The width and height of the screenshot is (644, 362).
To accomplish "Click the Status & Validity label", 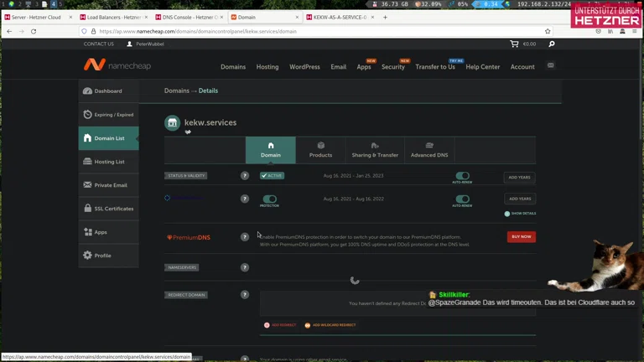I will [186, 176].
